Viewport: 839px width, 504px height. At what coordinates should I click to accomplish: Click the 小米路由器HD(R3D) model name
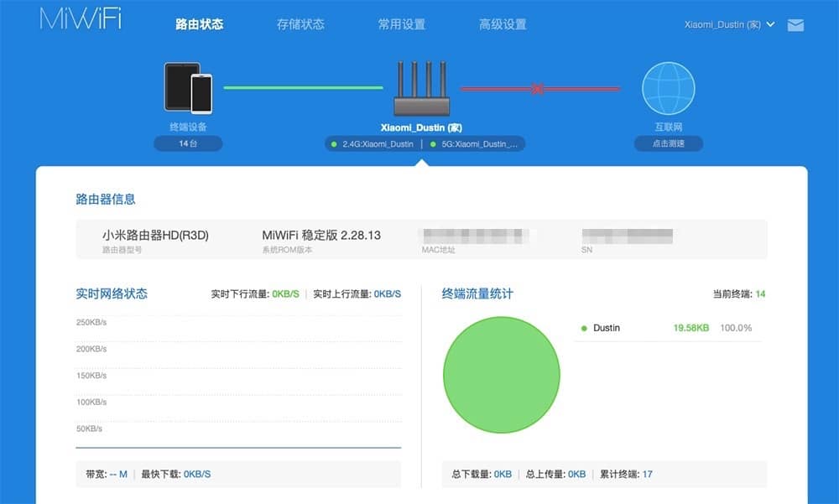coord(155,235)
